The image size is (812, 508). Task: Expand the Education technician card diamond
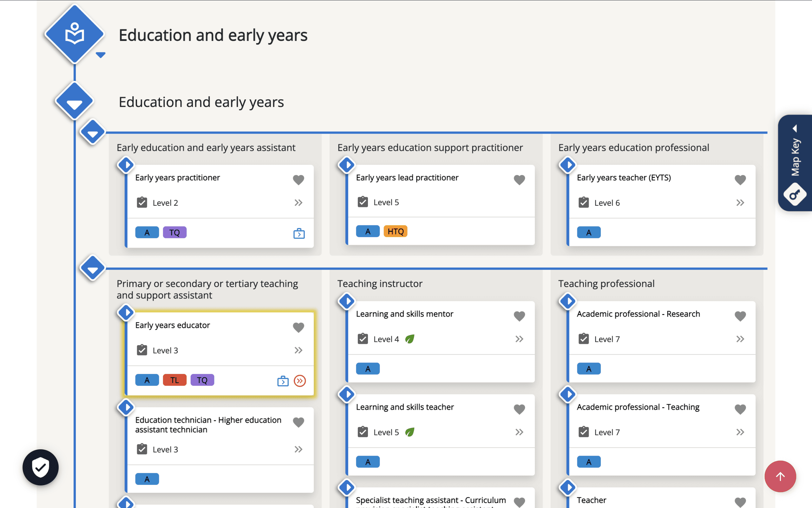click(x=126, y=407)
